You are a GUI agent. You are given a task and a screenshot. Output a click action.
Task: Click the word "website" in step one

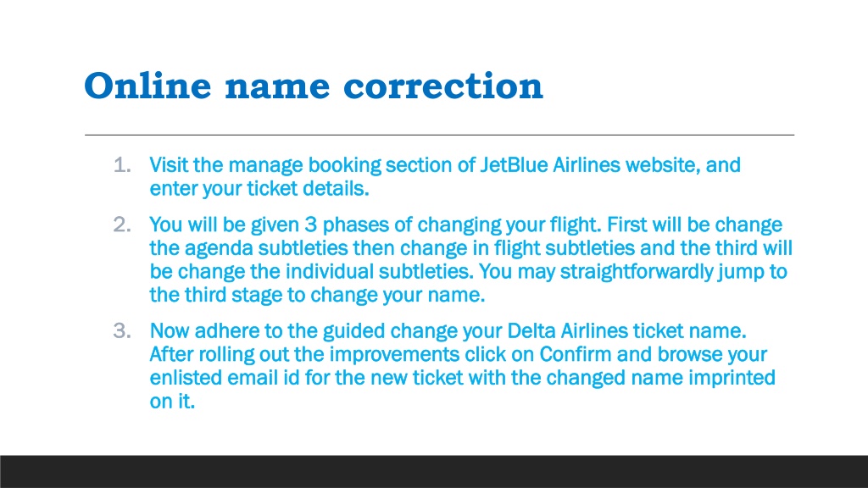tap(663, 165)
